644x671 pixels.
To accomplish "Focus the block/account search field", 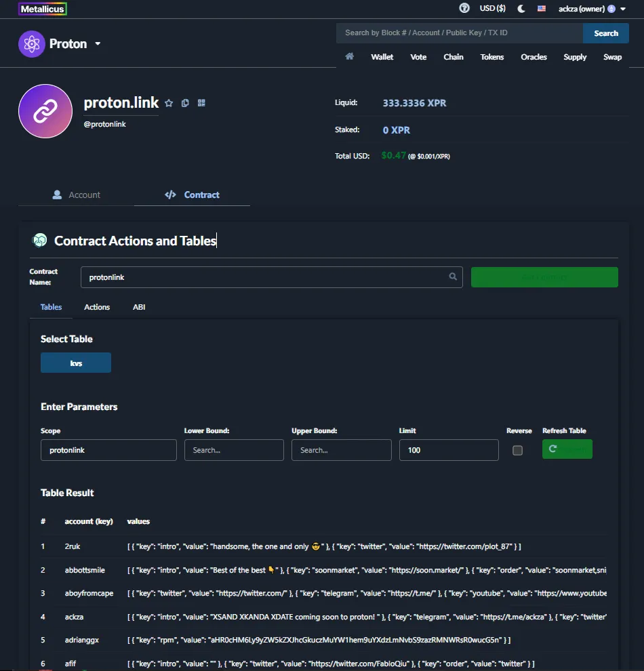I will (459, 33).
